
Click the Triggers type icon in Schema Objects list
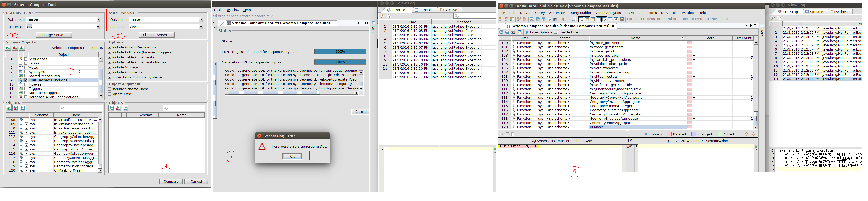pyautogui.click(x=21, y=89)
